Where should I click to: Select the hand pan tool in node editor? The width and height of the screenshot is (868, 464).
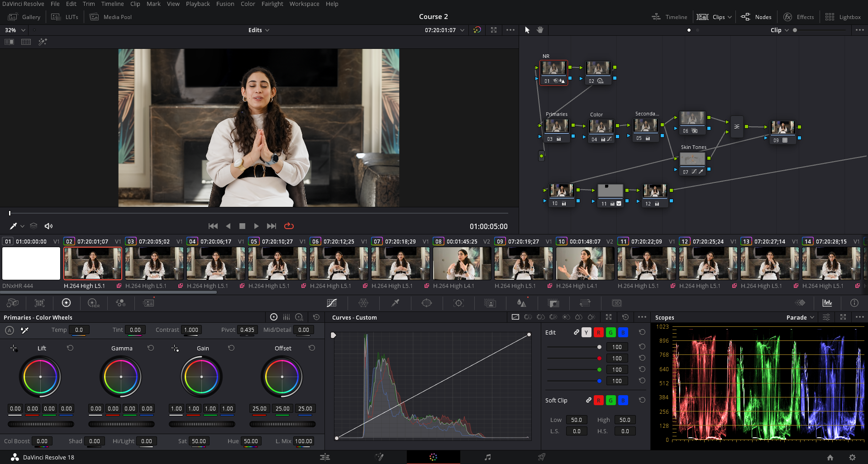(540, 30)
